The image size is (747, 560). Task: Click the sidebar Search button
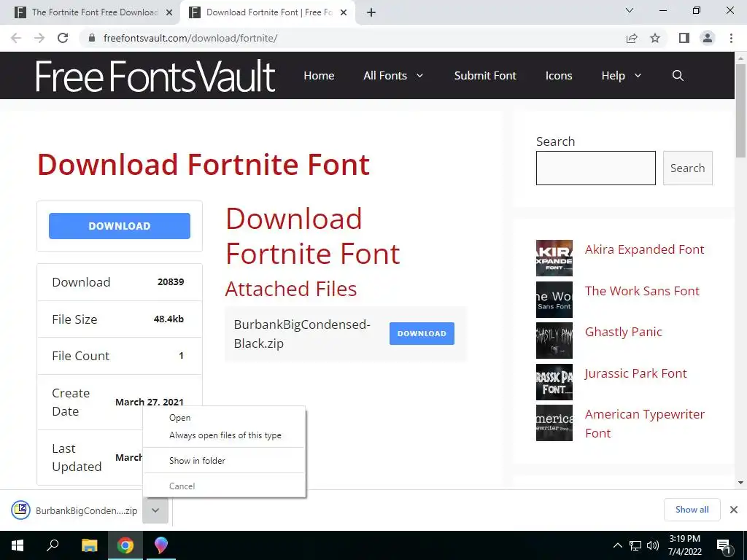click(687, 168)
